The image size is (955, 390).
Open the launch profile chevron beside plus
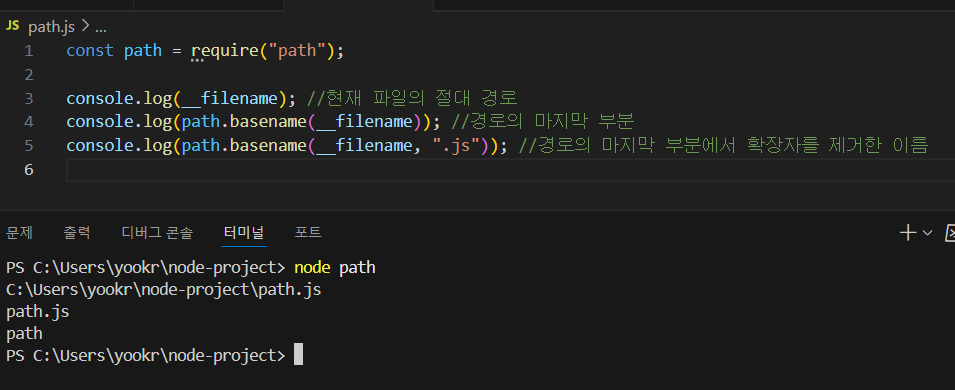927,232
